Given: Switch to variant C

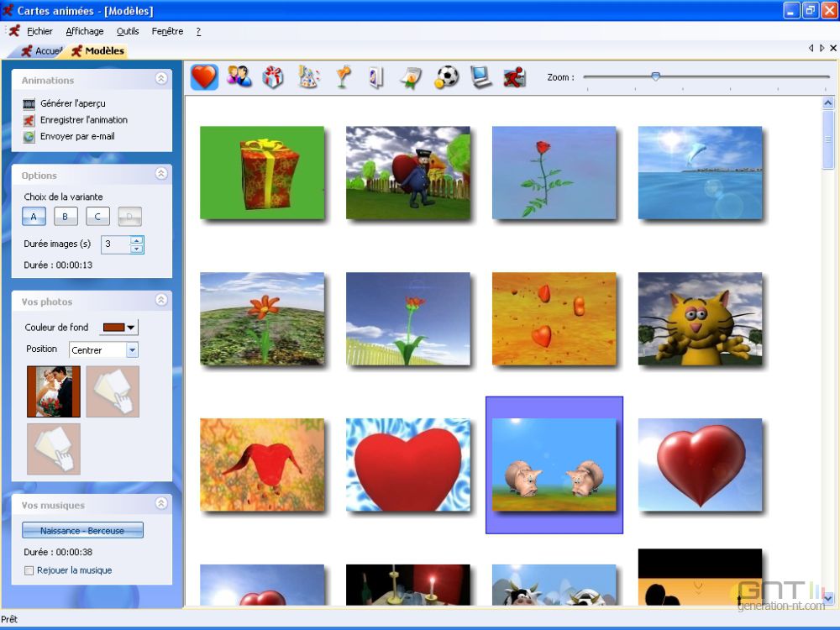Looking at the screenshot, I should click(97, 216).
